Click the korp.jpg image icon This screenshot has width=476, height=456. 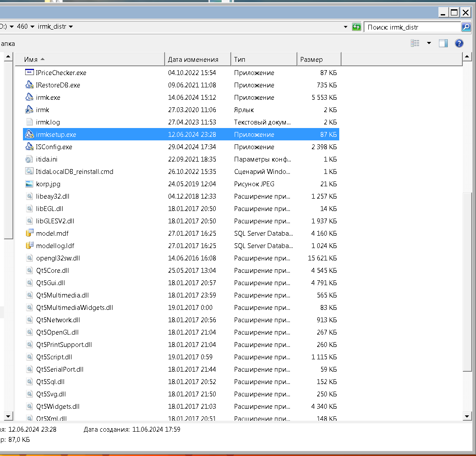[x=29, y=184]
